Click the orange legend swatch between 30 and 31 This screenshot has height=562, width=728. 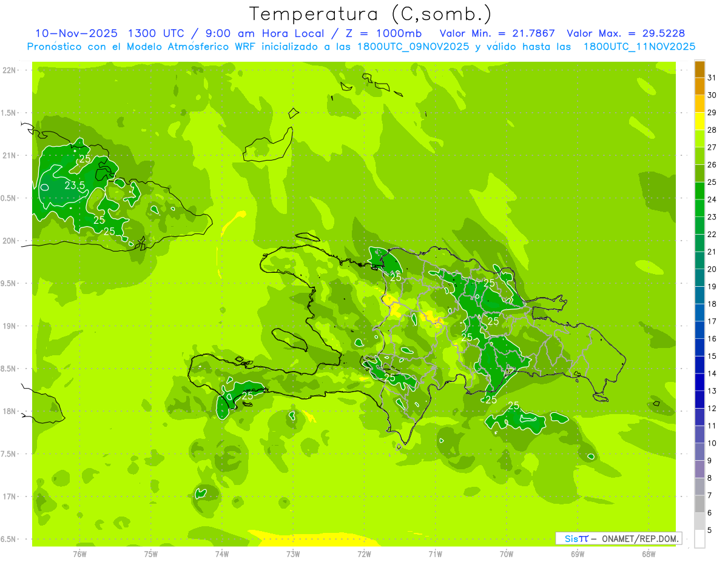pos(699,86)
